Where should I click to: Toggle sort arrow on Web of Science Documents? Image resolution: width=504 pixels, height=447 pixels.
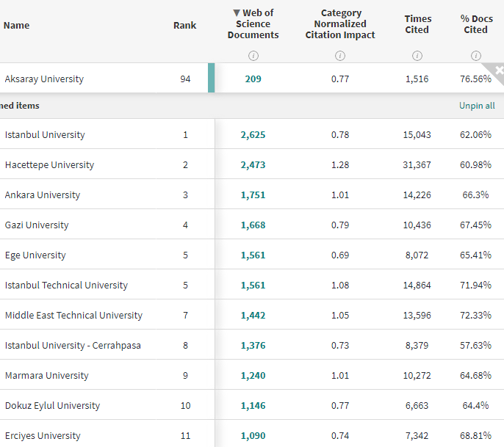[x=236, y=13]
